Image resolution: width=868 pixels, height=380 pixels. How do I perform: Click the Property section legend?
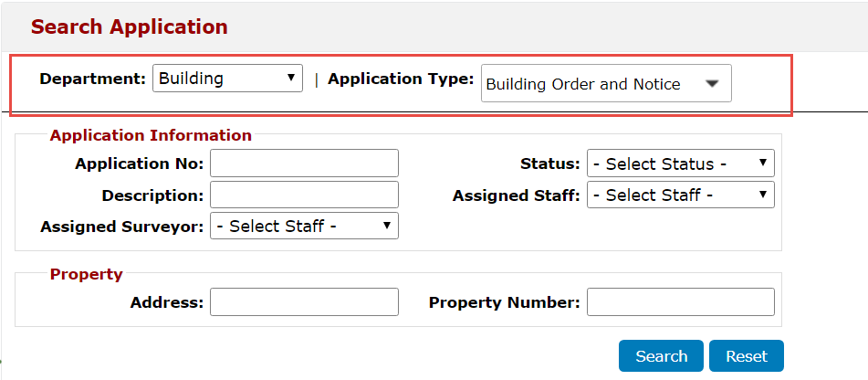click(86, 274)
